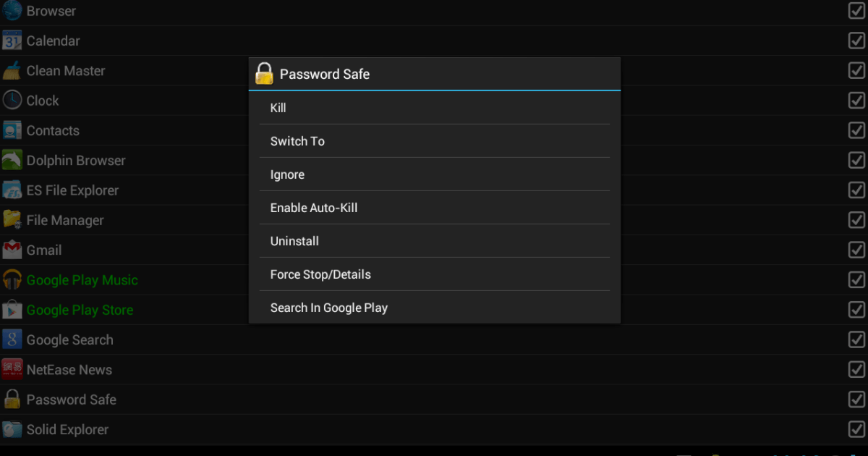The height and width of the screenshot is (456, 868).
Task: Choose Ignore for Password Safe
Action: pos(434,174)
